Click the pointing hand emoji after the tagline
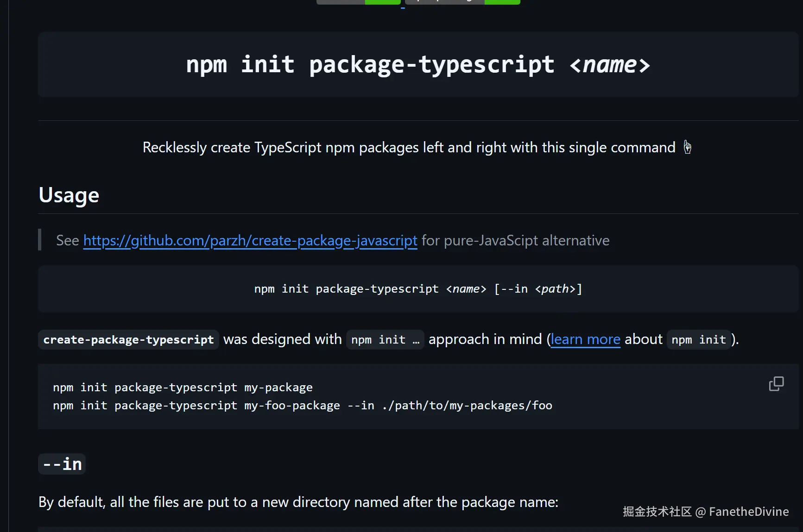Screen dimensions: 803x532 pos(688,147)
